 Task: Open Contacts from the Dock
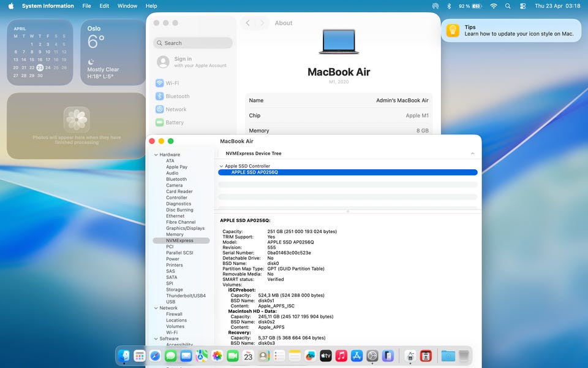coord(263,355)
